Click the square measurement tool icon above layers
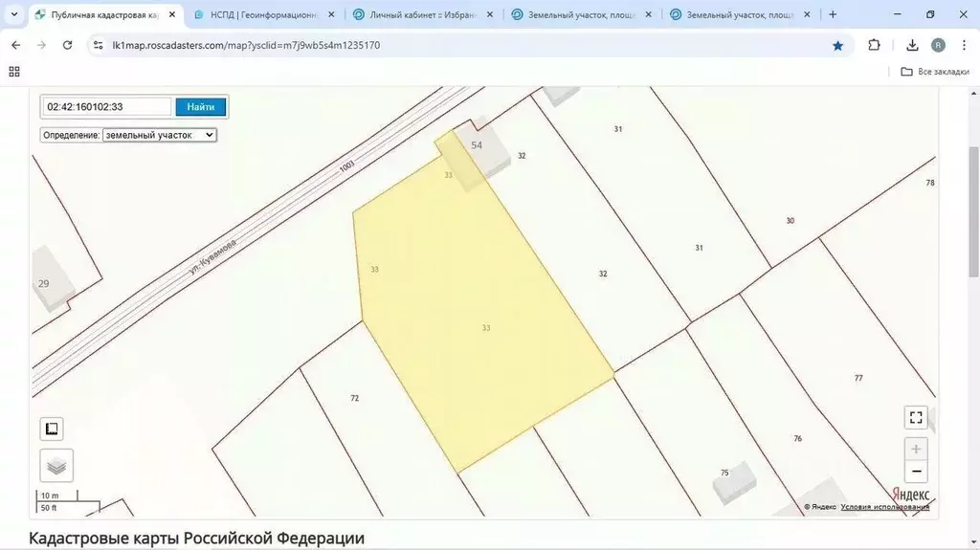This screenshot has height=550, width=980. point(52,429)
